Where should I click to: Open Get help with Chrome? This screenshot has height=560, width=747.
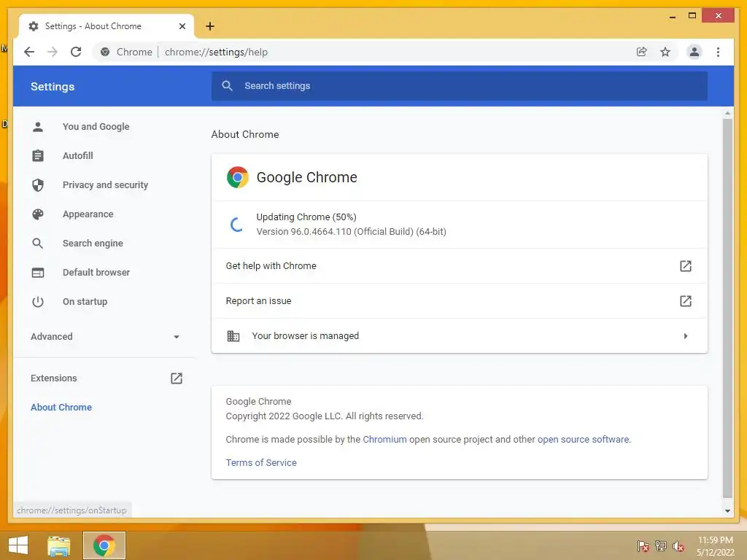click(460, 265)
